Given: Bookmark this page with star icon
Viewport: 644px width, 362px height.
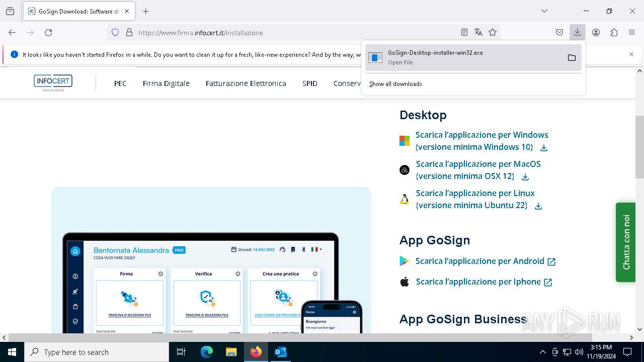Looking at the screenshot, I should click(493, 33).
